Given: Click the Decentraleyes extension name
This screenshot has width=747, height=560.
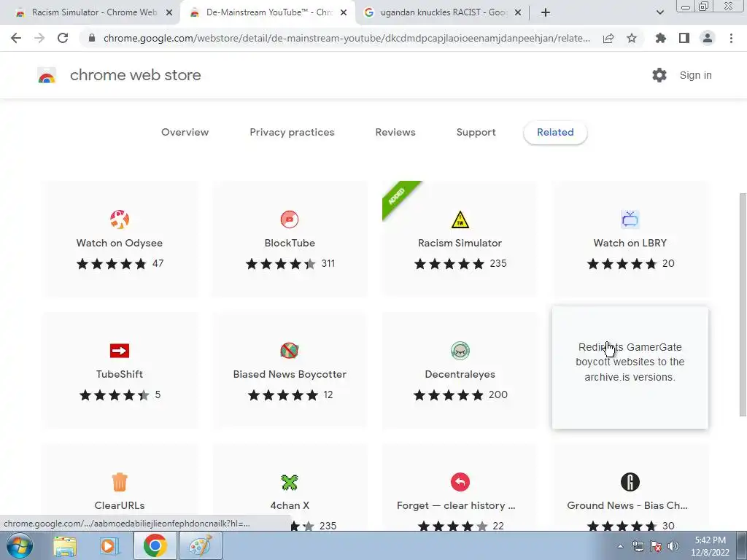Looking at the screenshot, I should (x=460, y=374).
